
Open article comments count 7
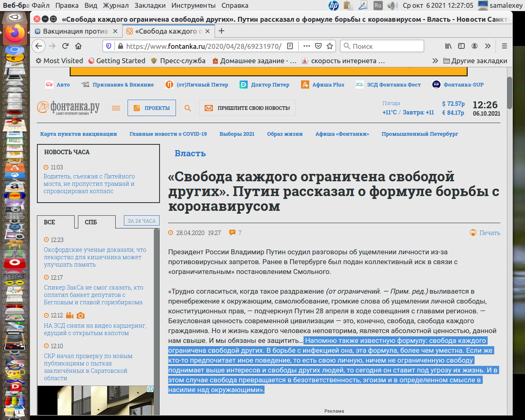(235, 233)
